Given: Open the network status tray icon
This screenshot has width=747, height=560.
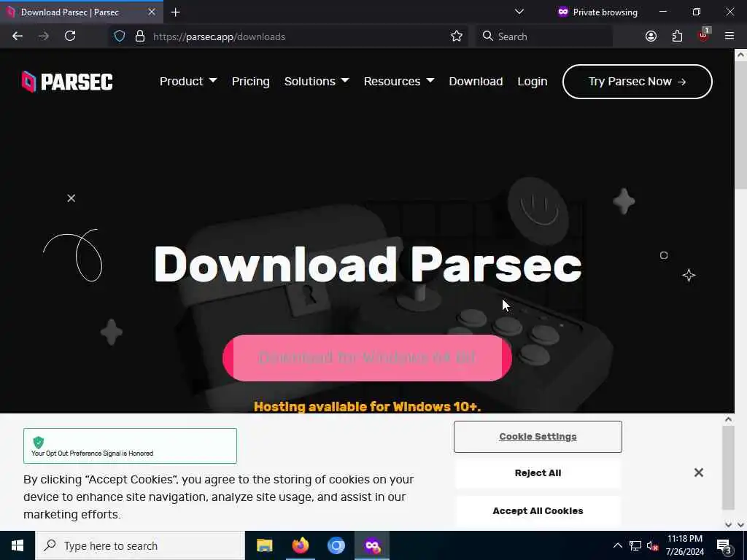Looking at the screenshot, I should tap(635, 545).
